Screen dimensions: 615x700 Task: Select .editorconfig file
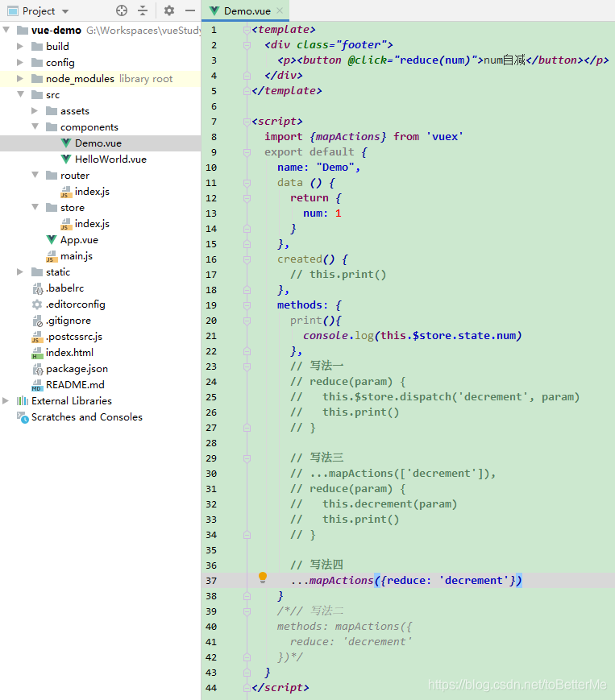tap(76, 304)
